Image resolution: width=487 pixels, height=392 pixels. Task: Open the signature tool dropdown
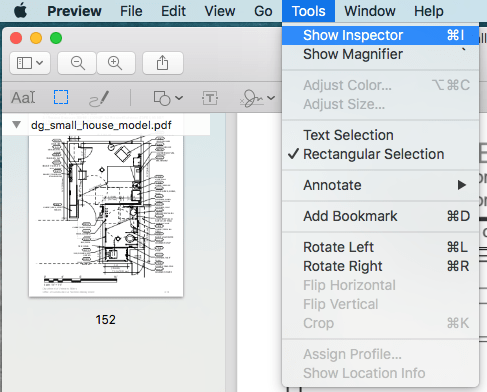pos(257,98)
